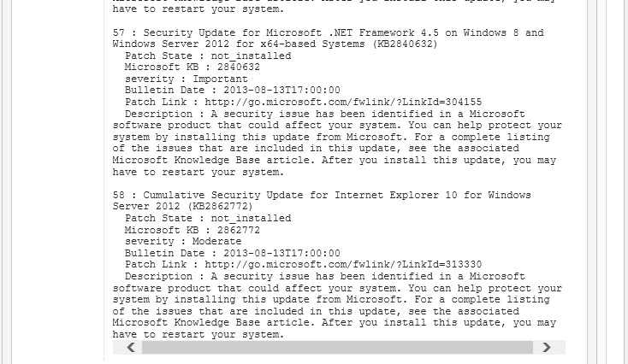Click the entry 57 .NET Framework 4.5 title
This screenshot has height=364, width=628.
pyautogui.click(x=329, y=32)
